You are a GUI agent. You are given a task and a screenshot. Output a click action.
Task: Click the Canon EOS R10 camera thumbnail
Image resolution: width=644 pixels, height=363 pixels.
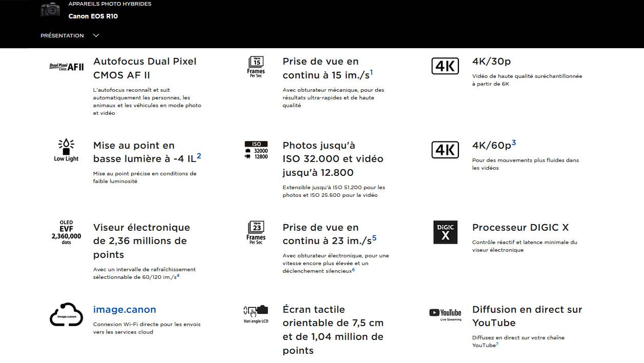(x=50, y=10)
